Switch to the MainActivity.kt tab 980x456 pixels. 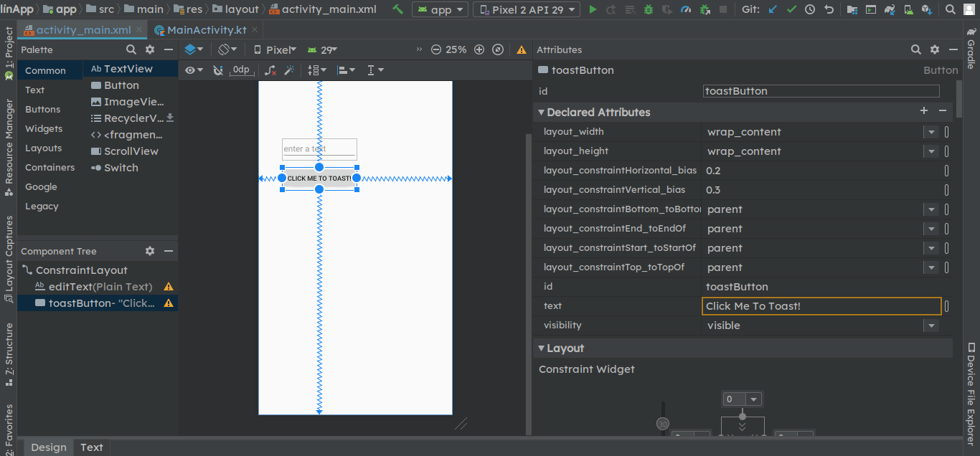(207, 30)
